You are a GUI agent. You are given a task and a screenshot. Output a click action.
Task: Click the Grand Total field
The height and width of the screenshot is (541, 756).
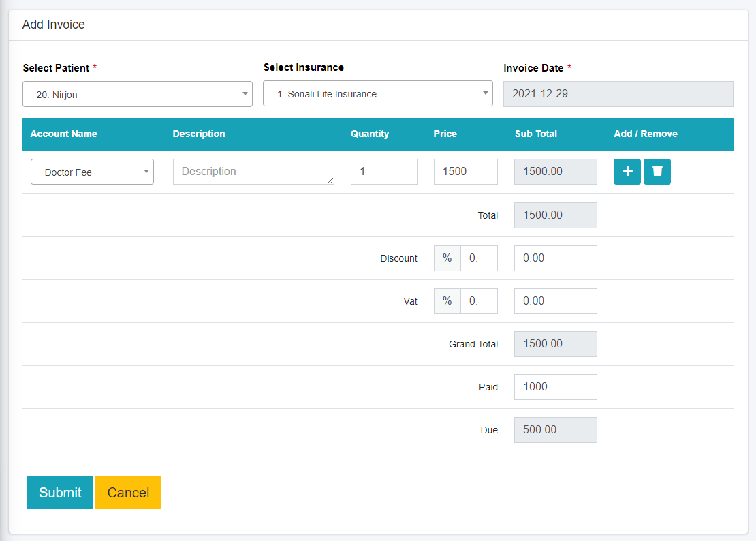pyautogui.click(x=555, y=344)
